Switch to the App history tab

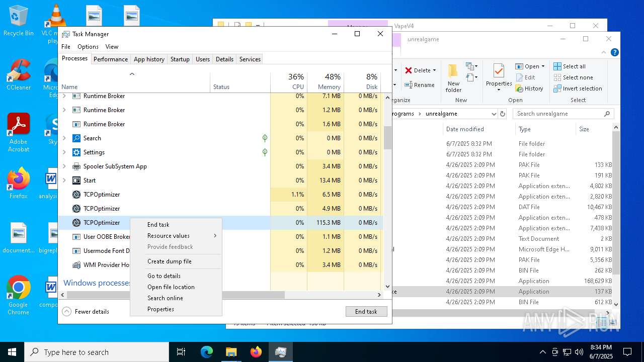pyautogui.click(x=149, y=59)
